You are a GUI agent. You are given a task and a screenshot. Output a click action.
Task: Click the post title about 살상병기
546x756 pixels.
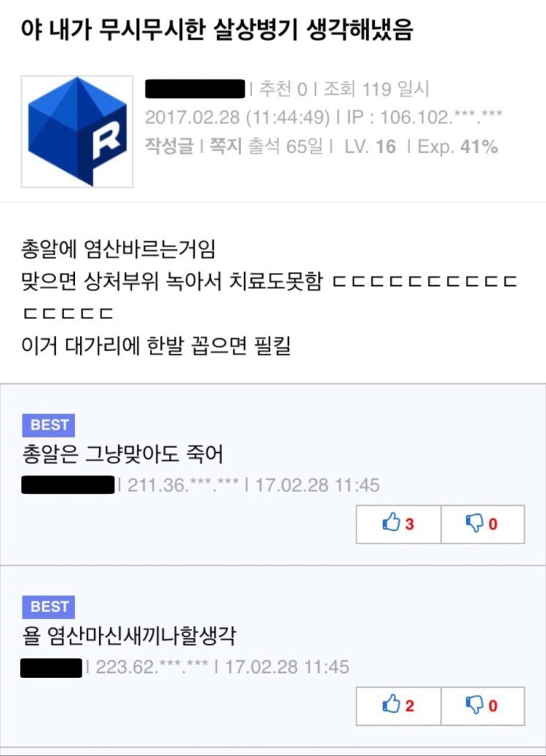tap(217, 30)
